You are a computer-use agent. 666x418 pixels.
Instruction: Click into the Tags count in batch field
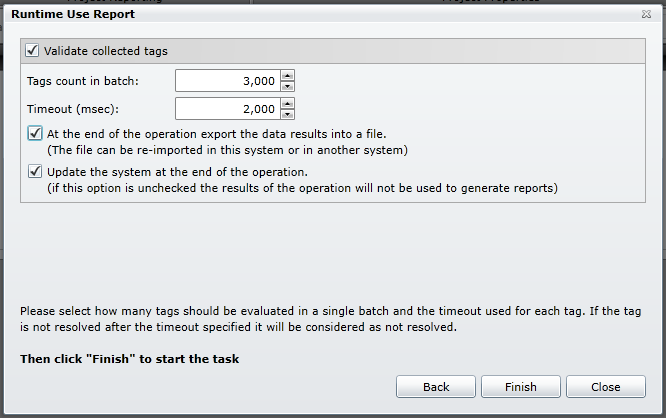tap(227, 81)
